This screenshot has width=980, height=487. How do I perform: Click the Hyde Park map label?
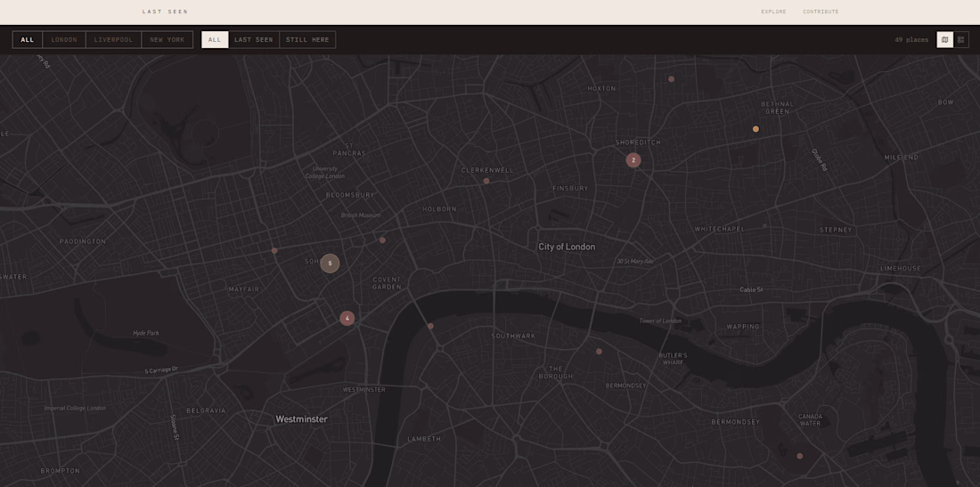pyautogui.click(x=145, y=333)
